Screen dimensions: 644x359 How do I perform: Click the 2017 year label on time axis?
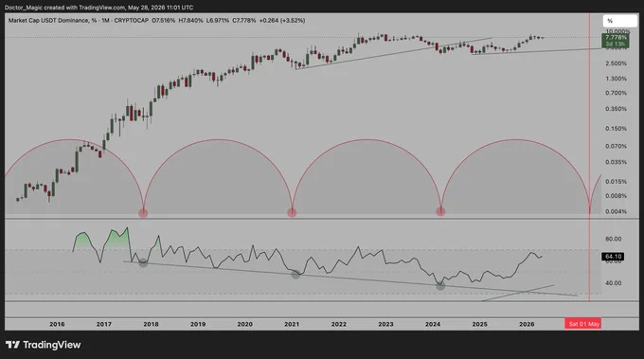(104, 324)
